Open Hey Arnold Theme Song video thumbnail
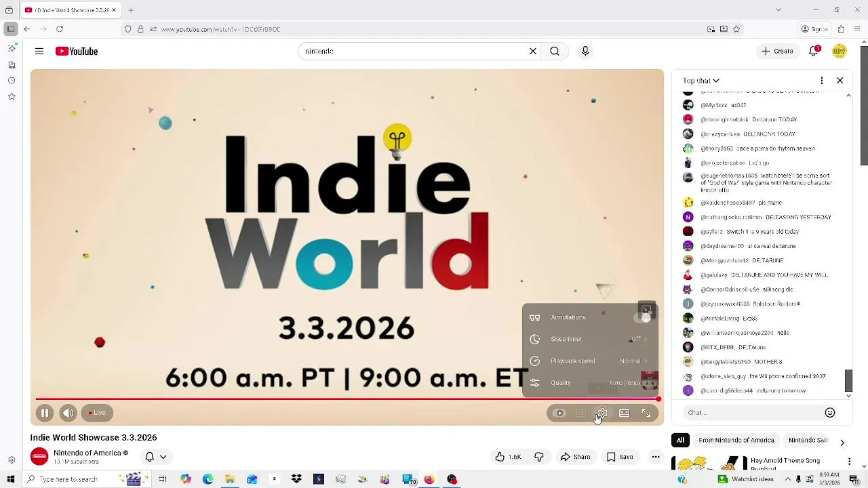 [x=708, y=464]
